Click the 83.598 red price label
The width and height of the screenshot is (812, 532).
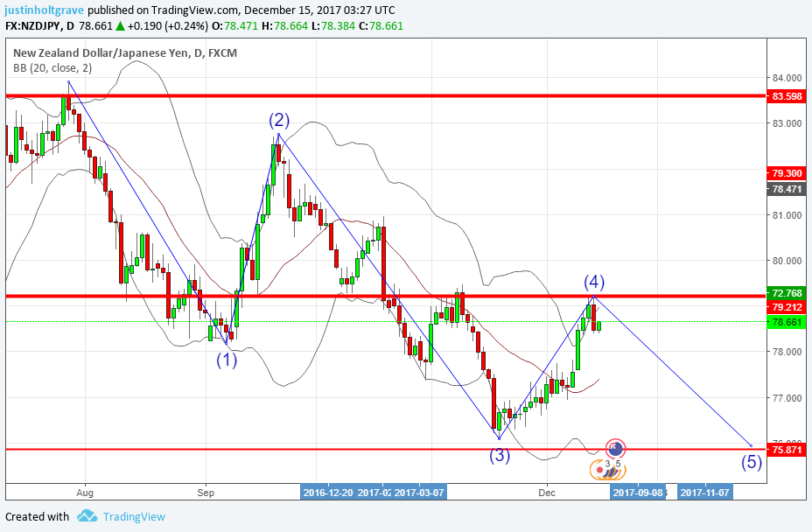(x=787, y=96)
